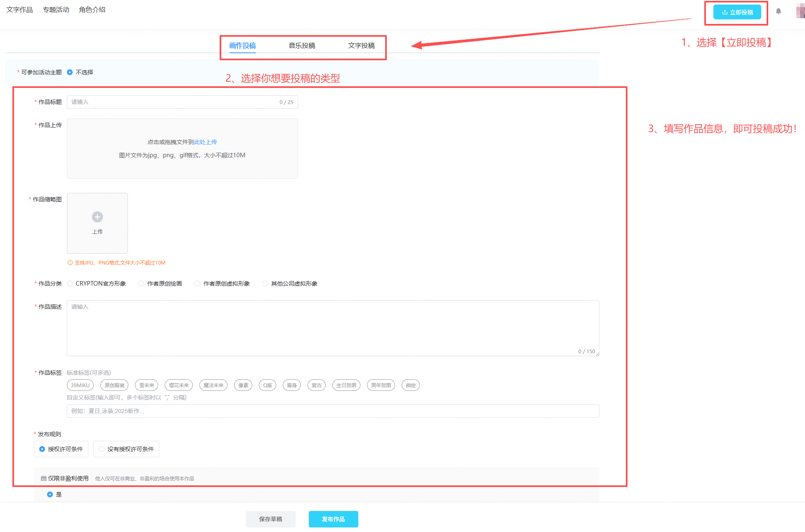This screenshot has width=805, height=532.
Task: Click the 39MIKU standard tag
Action: 80,385
